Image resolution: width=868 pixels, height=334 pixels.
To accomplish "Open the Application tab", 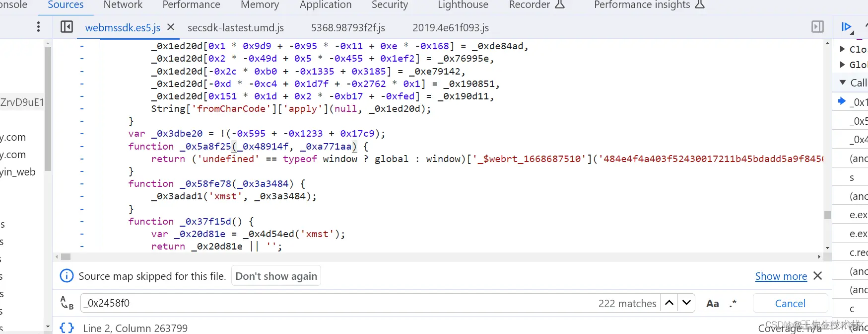I will coord(326,5).
